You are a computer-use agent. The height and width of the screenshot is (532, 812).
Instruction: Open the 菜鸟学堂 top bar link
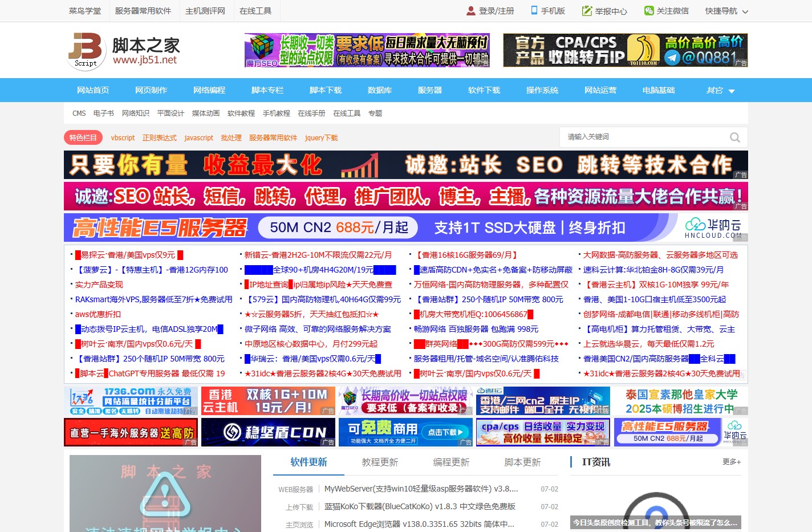pyautogui.click(x=85, y=11)
